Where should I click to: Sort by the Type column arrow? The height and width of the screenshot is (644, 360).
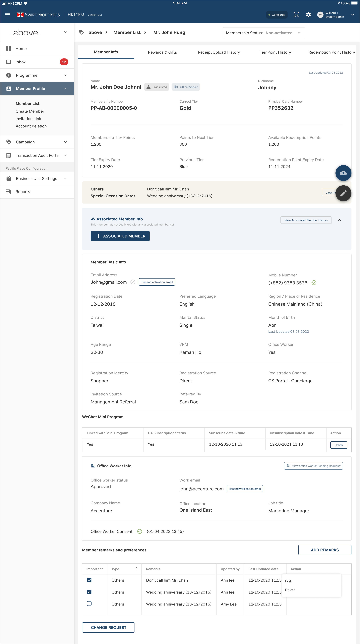click(x=136, y=569)
